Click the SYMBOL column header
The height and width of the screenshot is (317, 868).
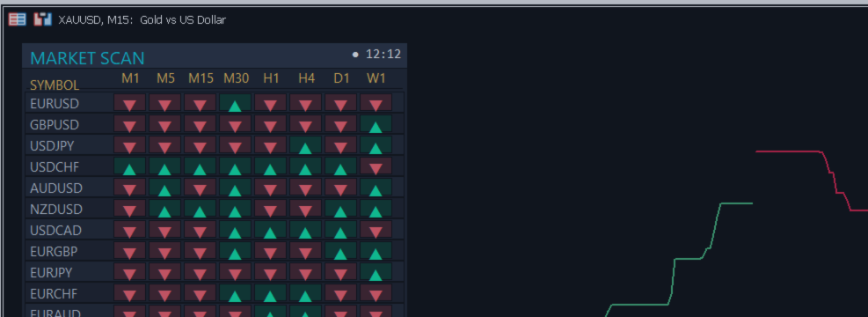point(55,85)
